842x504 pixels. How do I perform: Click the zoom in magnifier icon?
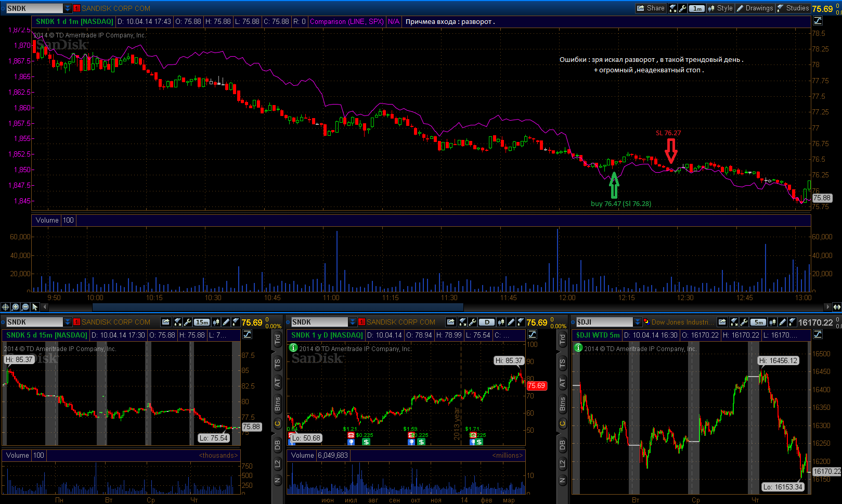(15, 307)
